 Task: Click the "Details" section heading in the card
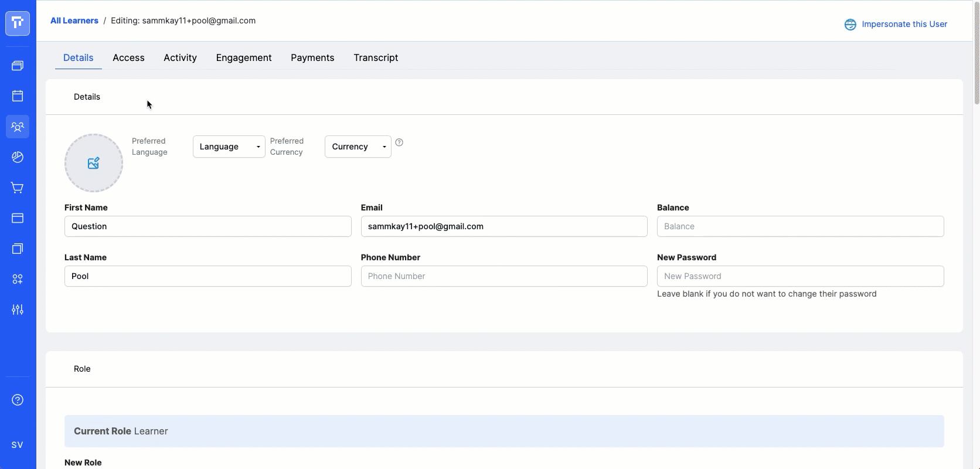pyautogui.click(x=87, y=97)
